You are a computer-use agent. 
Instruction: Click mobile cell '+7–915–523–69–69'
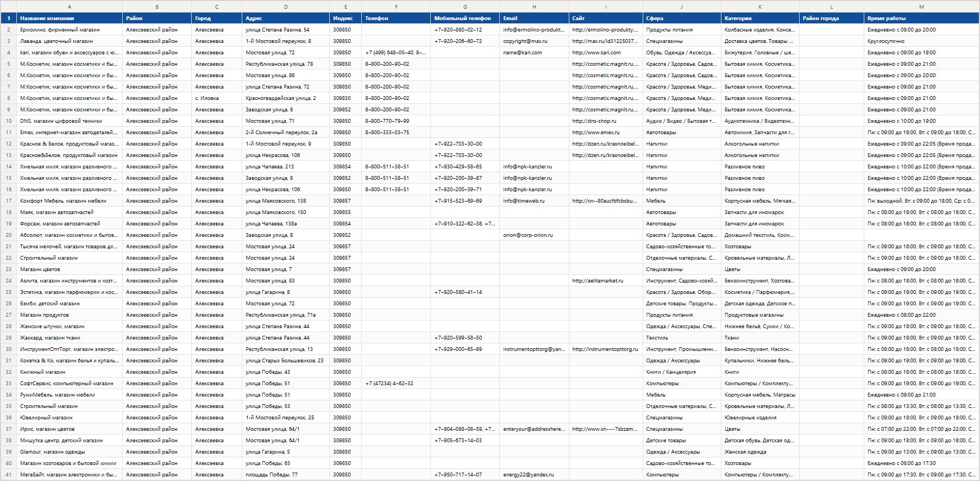pyautogui.click(x=465, y=201)
